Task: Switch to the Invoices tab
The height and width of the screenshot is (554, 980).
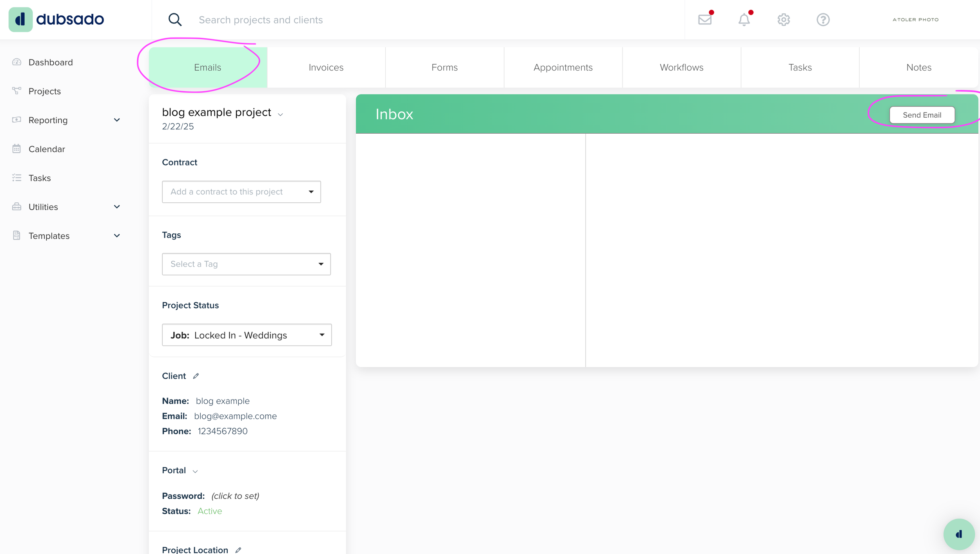Action: (326, 67)
